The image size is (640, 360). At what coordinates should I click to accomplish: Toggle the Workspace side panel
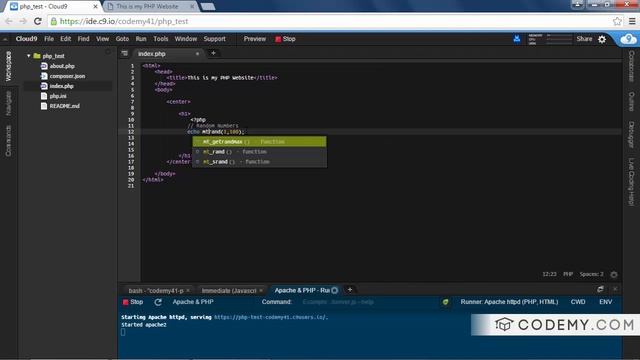click(9, 66)
